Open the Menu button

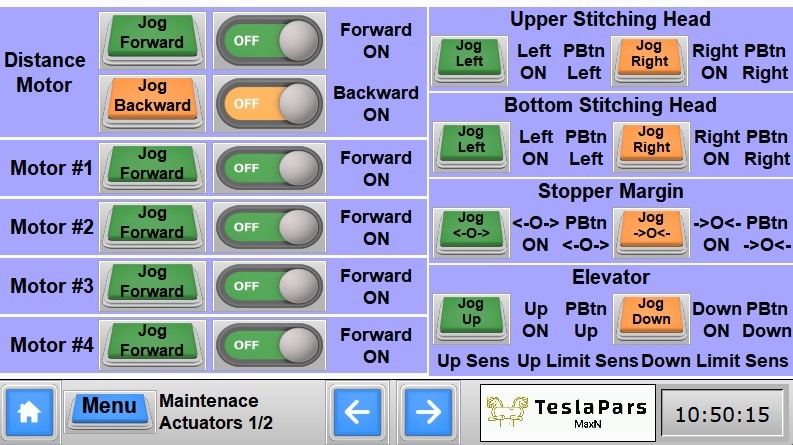(x=108, y=409)
